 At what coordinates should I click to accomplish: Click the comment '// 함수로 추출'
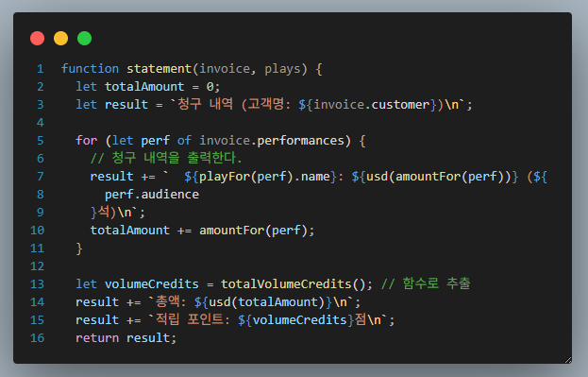coord(426,283)
